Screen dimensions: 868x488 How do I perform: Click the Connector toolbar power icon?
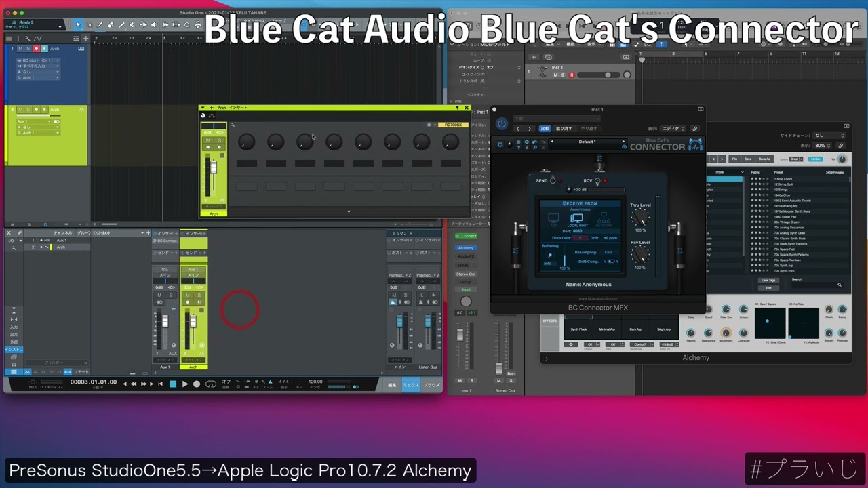click(x=500, y=144)
